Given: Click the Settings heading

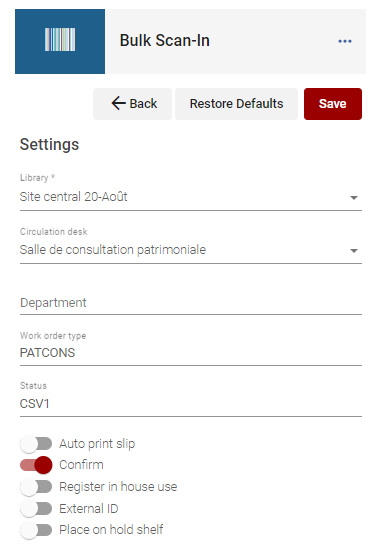Looking at the screenshot, I should (50, 144).
